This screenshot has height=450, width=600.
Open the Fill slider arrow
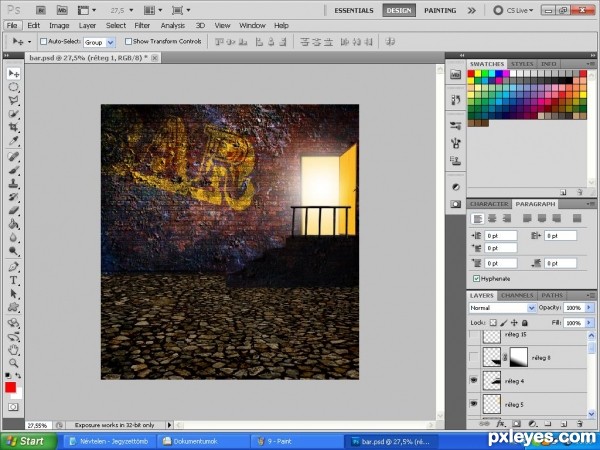point(589,323)
